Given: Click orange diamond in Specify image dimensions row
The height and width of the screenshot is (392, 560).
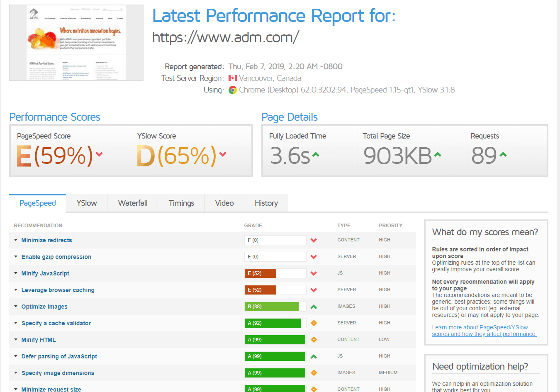Looking at the screenshot, I should point(314,373).
